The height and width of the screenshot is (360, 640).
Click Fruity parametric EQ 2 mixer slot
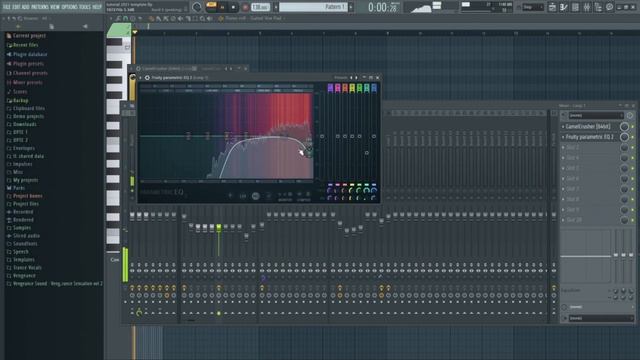[590, 137]
